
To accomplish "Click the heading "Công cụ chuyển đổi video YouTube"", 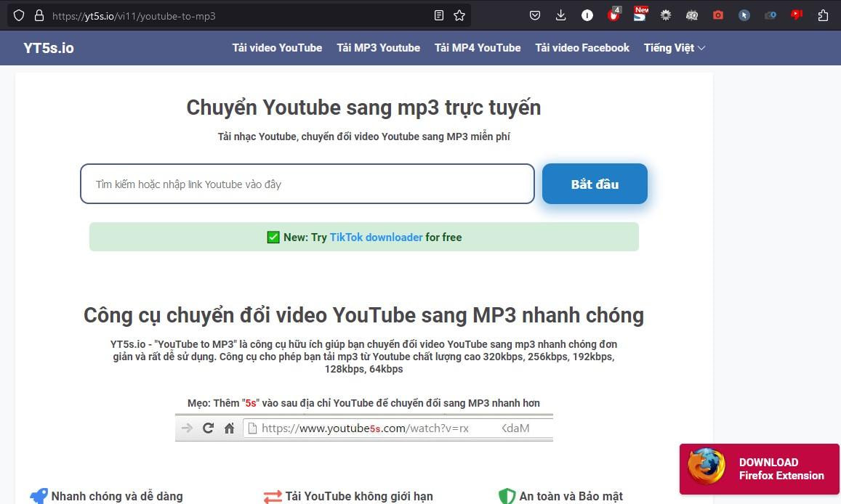I will click(x=363, y=315).
